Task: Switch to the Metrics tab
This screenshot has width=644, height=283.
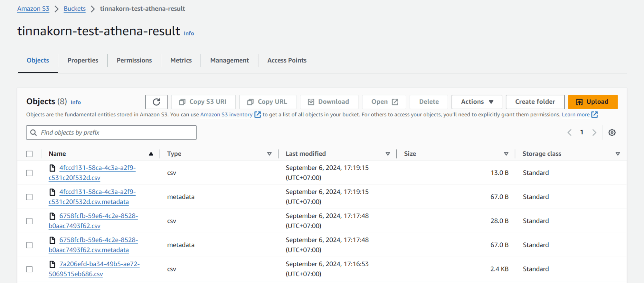Action: (181, 60)
